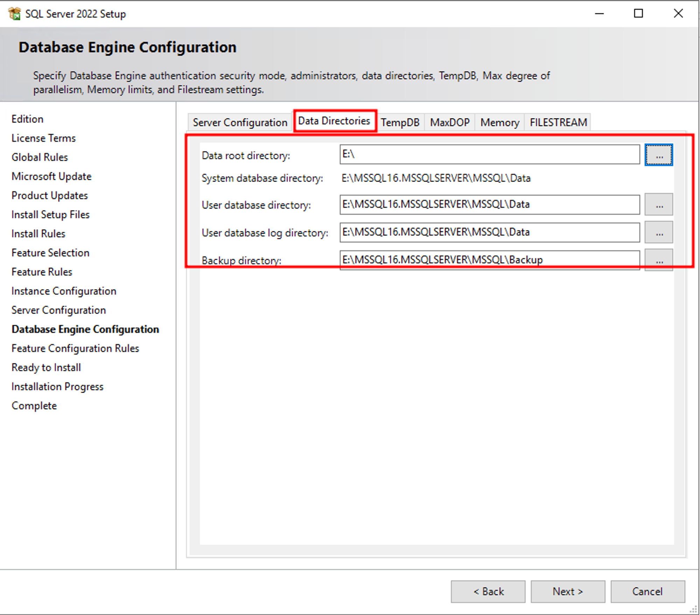
Task: Browse for the user database log directory
Action: [x=658, y=232]
